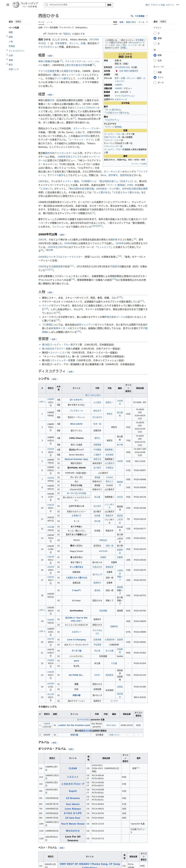The width and height of the screenshot is (186, 868).
Task: Click the ログイン login link
Action: [x=170, y=5]
